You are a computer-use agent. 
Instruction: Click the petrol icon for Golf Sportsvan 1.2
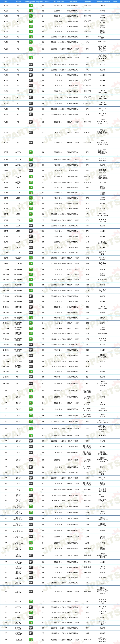31,506
